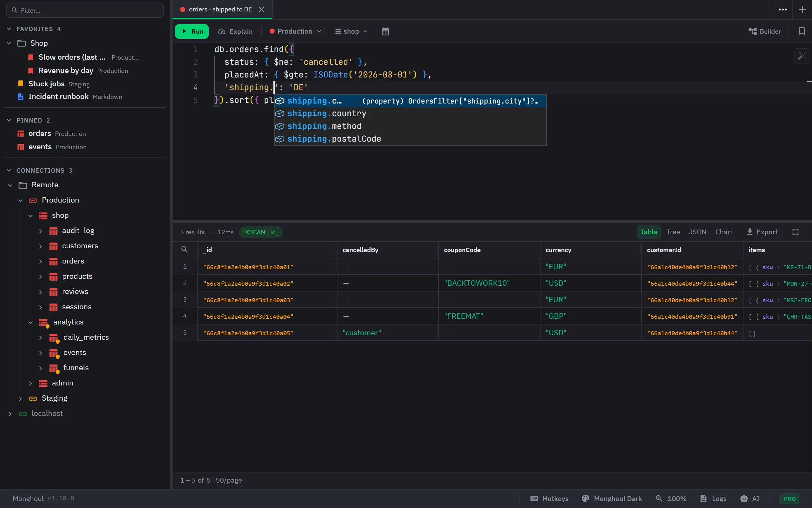Select the products collection
812x508 pixels.
pos(77,276)
